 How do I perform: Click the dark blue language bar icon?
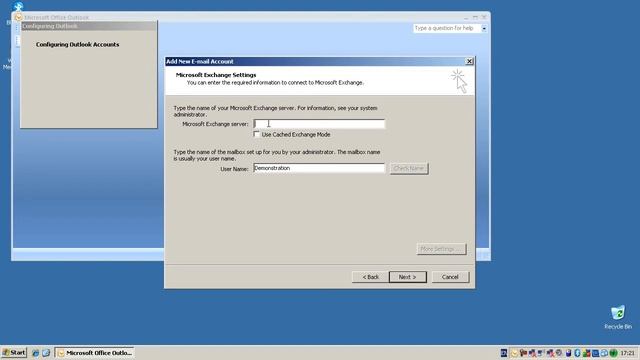point(504,353)
